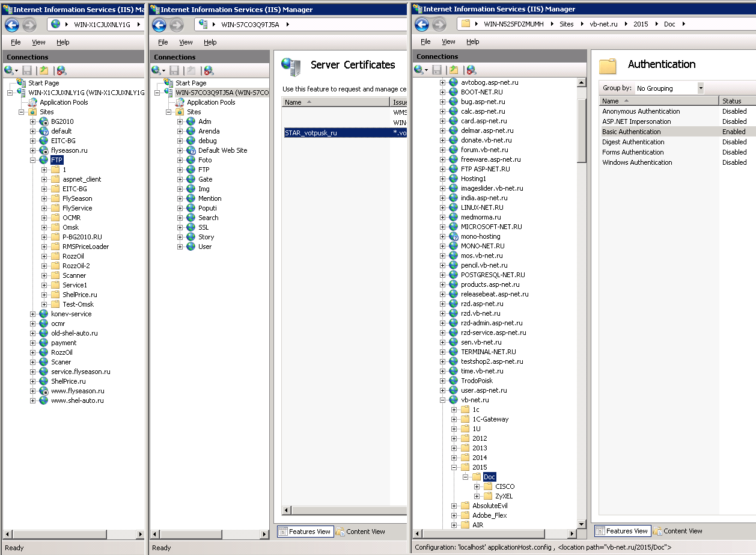Select www.shel-auto.ru site in left tree
Image resolution: width=756 pixels, height=555 pixels.
tap(78, 400)
